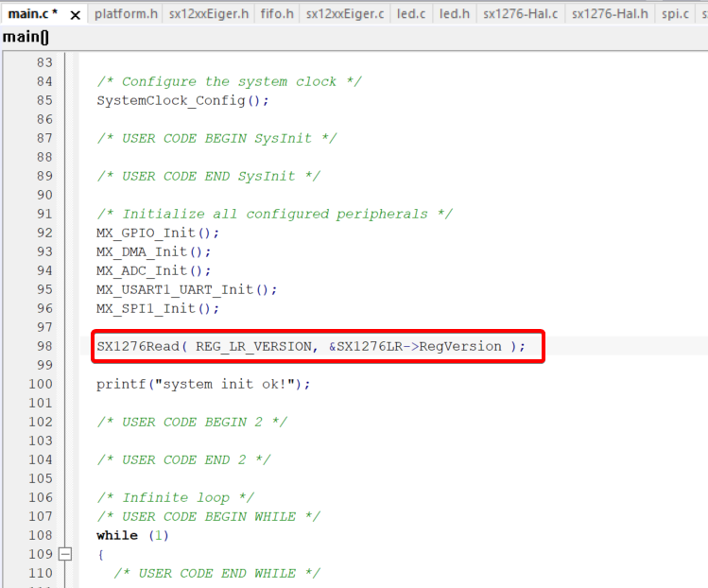Select the fifo.h tab
Screen dimensions: 708x588
click(x=277, y=14)
